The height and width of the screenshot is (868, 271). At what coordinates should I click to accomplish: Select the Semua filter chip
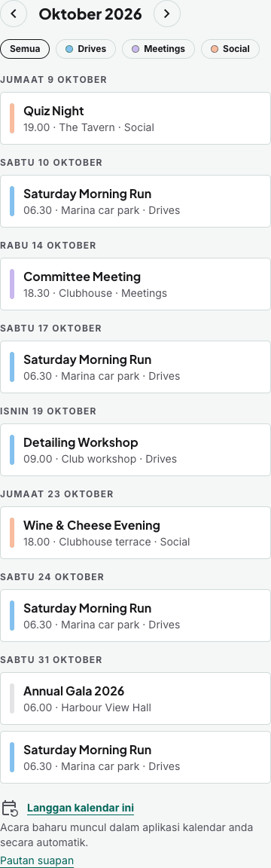pos(25,49)
